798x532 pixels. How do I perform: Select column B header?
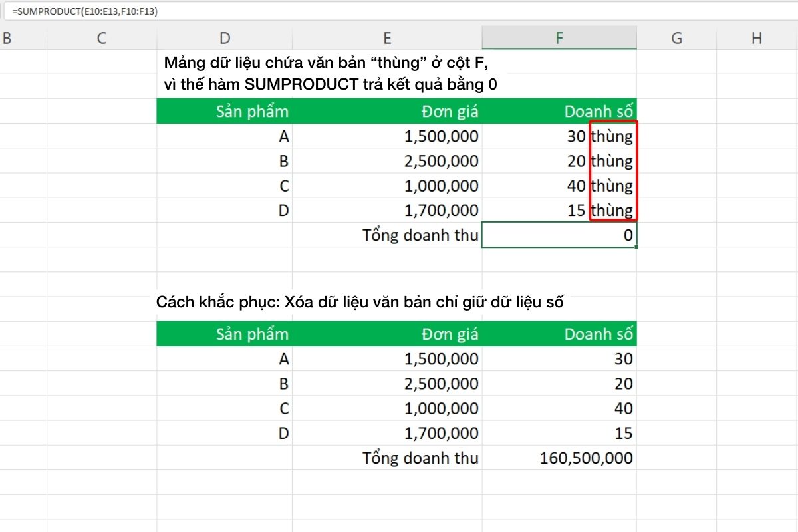click(x=8, y=38)
